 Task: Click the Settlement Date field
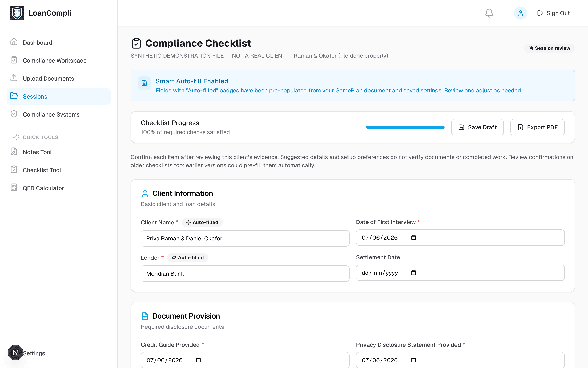coord(460,273)
